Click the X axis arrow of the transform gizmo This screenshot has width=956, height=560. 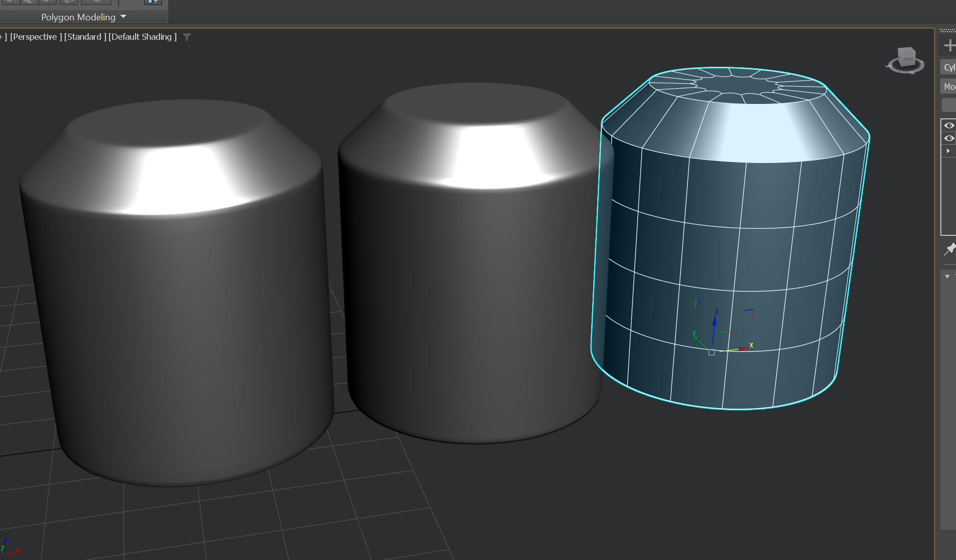743,348
